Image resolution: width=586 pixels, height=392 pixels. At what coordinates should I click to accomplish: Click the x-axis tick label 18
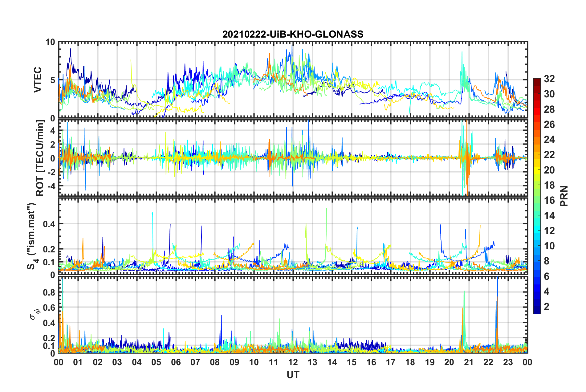[410, 362]
